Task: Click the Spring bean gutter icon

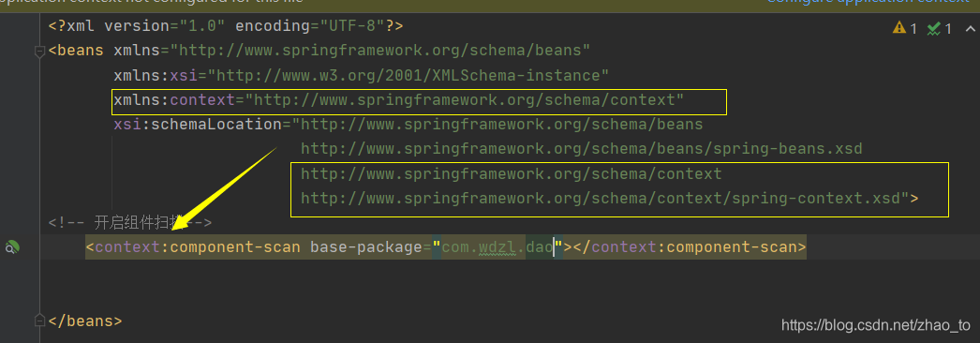Action: pos(12,247)
